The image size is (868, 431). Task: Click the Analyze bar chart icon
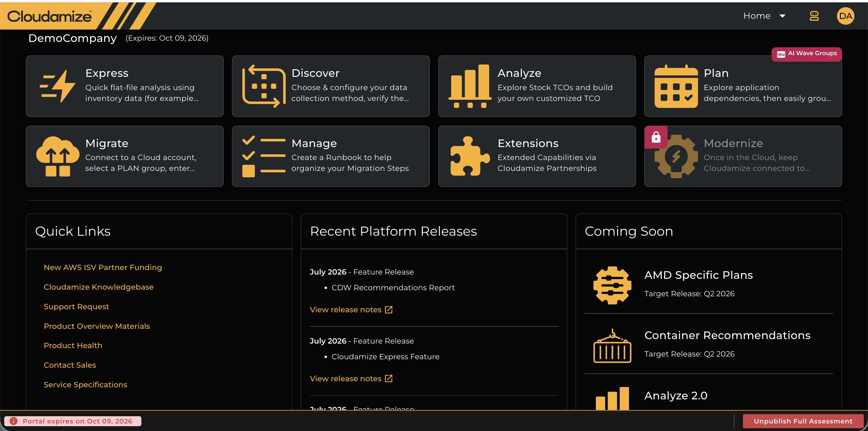pyautogui.click(x=470, y=86)
